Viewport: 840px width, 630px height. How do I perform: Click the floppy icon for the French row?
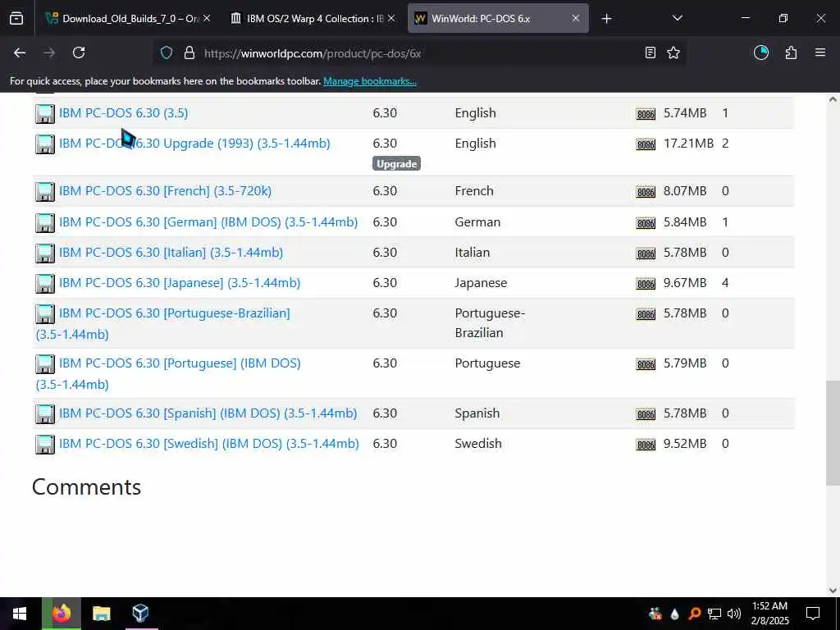click(45, 192)
